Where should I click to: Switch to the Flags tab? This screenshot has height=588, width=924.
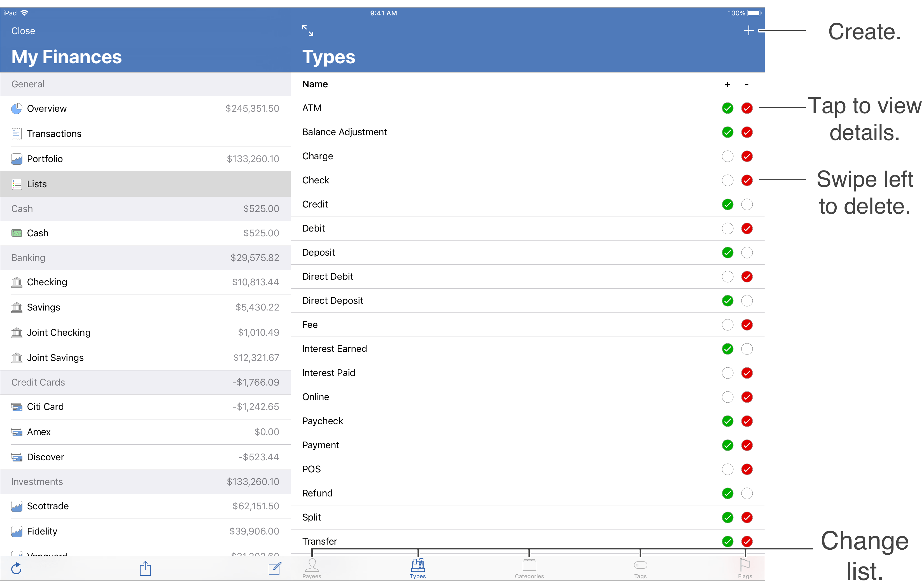[745, 568]
